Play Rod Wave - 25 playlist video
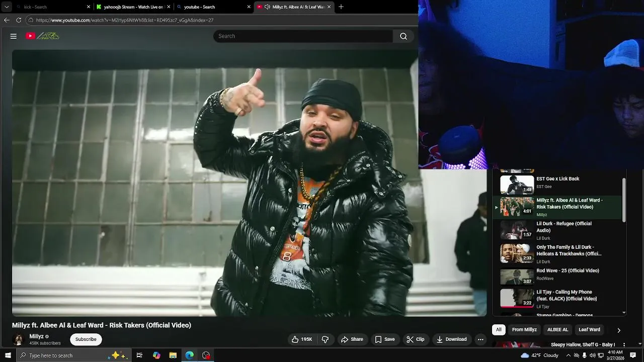 (x=558, y=276)
